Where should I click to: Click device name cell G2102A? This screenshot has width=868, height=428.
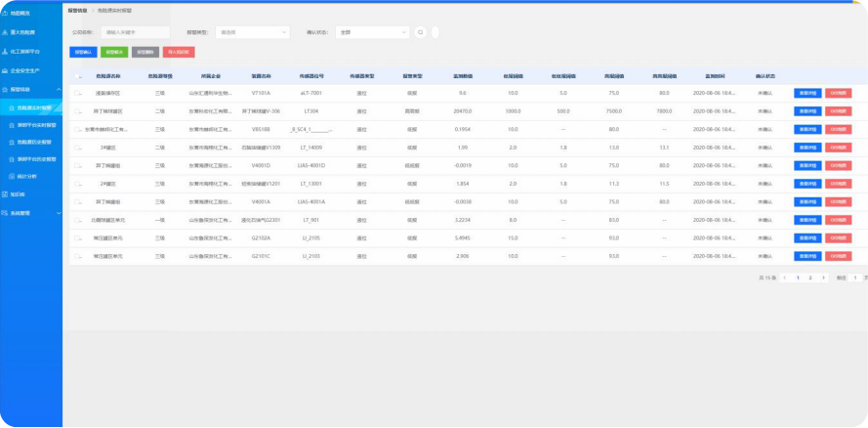[261, 238]
